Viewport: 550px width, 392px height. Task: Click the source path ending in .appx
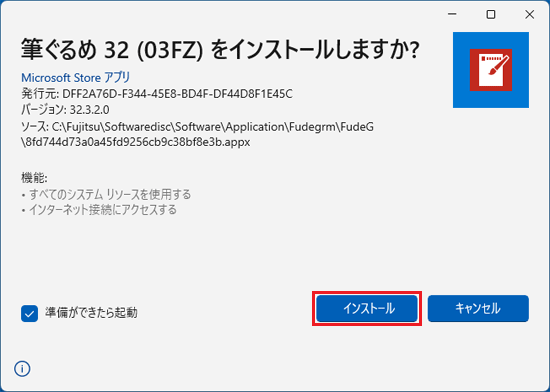pos(197,134)
